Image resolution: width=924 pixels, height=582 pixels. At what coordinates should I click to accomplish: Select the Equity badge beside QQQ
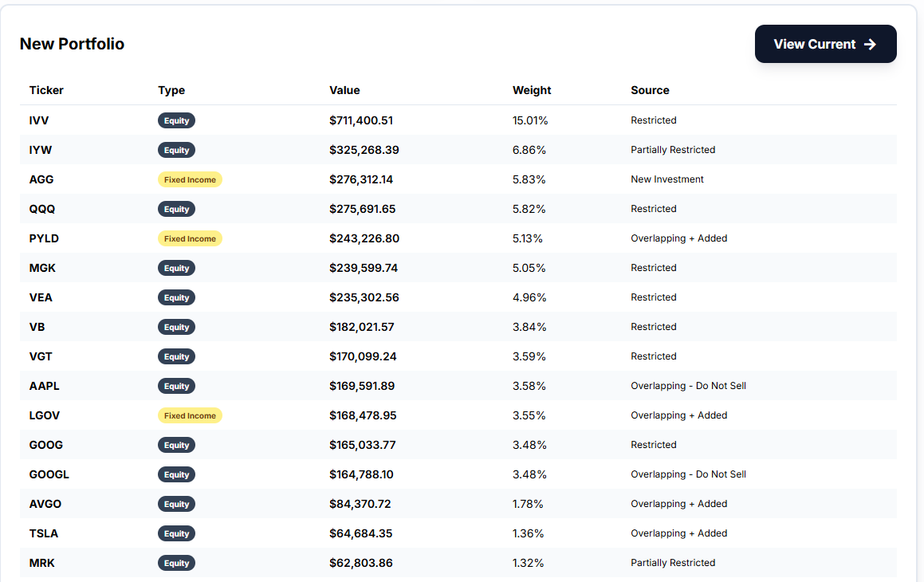click(176, 209)
